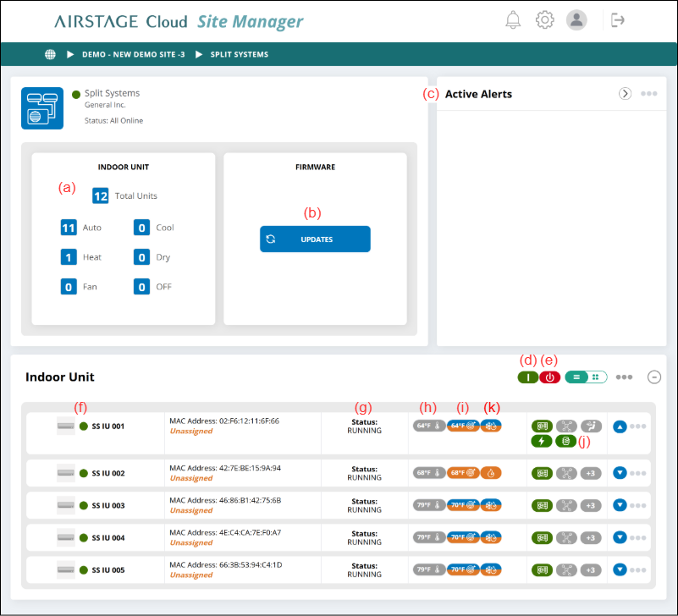The width and height of the screenshot is (678, 616).
Task: Expand the SS IU 003 row details
Action: [x=620, y=505]
